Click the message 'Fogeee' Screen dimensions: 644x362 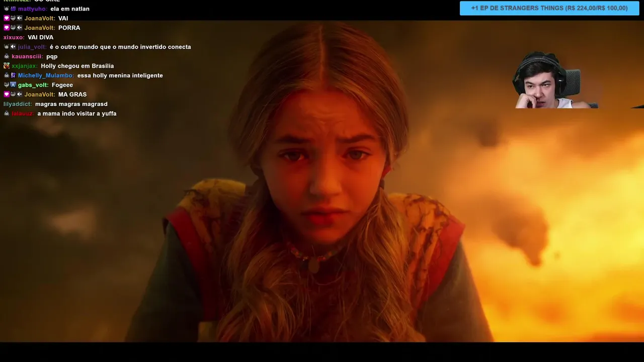(x=62, y=85)
